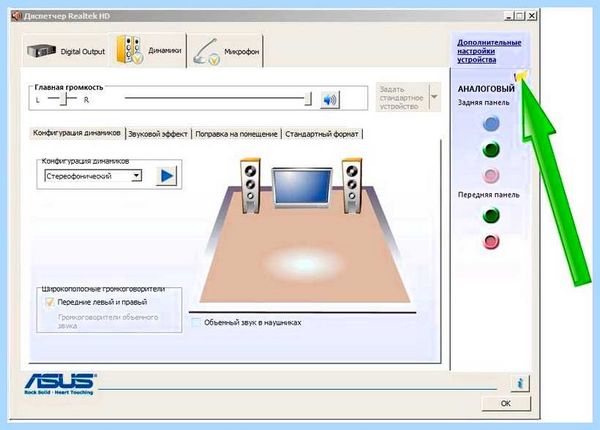Click the blue rear panel jack

click(x=491, y=123)
